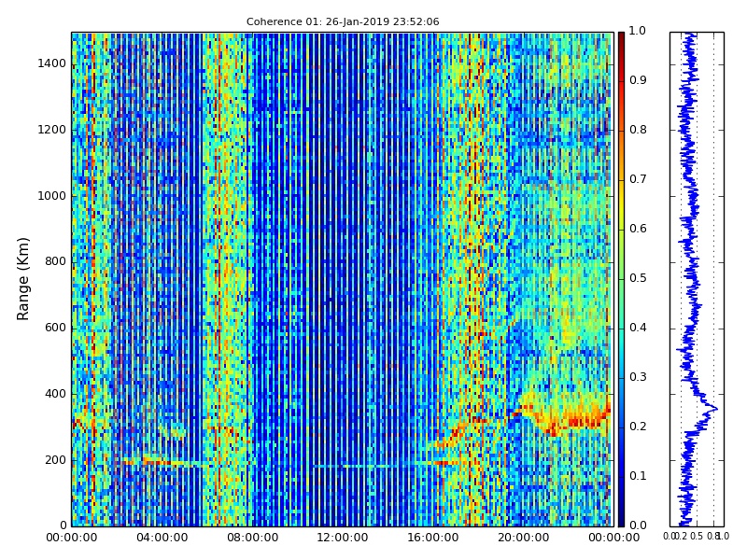Click the 1000 range axis tick label
Image resolution: width=747 pixels, height=560 pixels.
click(52, 196)
